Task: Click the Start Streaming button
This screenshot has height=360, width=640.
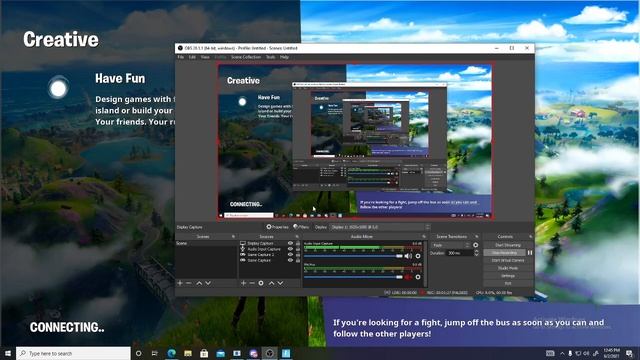Action: coord(508,245)
